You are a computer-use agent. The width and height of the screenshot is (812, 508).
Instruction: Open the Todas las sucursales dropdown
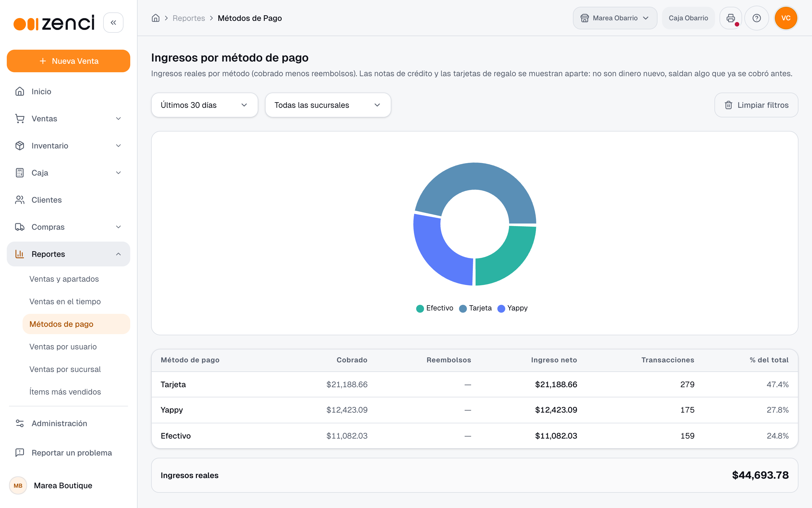point(328,105)
